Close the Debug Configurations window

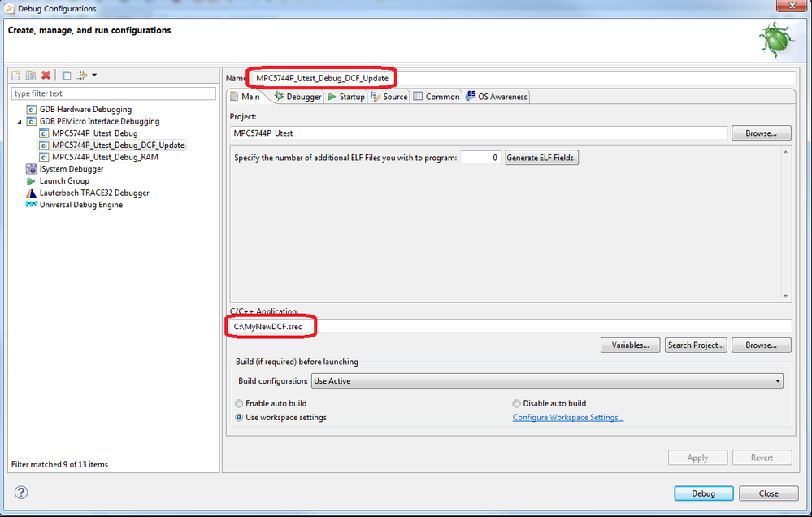point(792,6)
